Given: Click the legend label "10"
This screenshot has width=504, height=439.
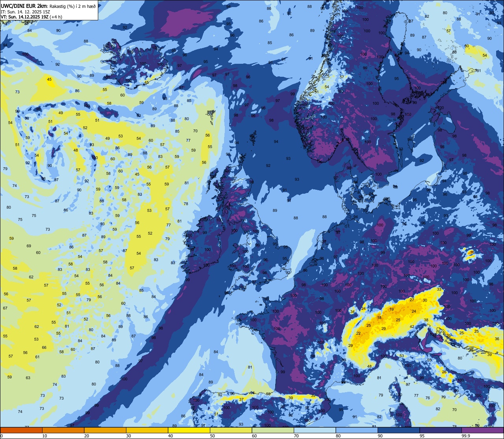Looking at the screenshot, I should (44, 436).
